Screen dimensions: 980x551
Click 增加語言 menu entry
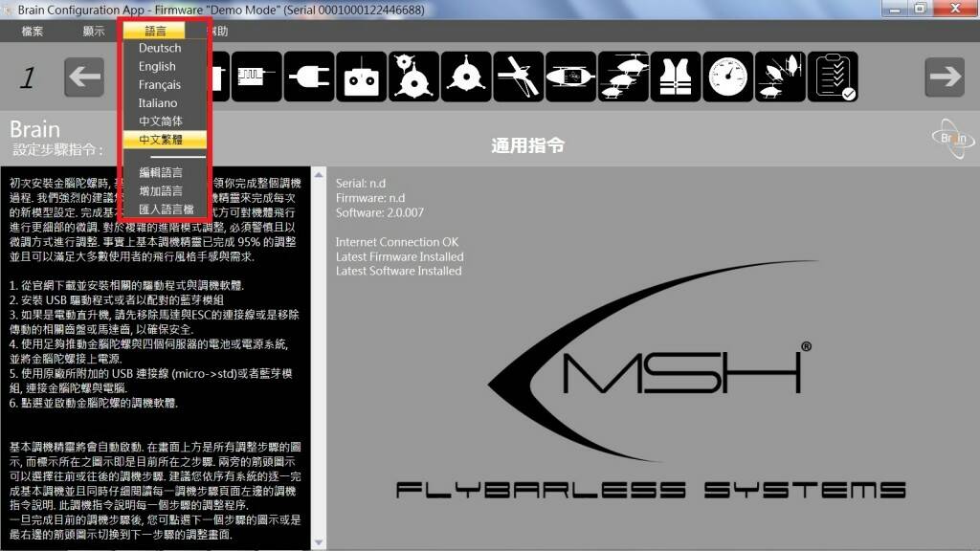161,190
